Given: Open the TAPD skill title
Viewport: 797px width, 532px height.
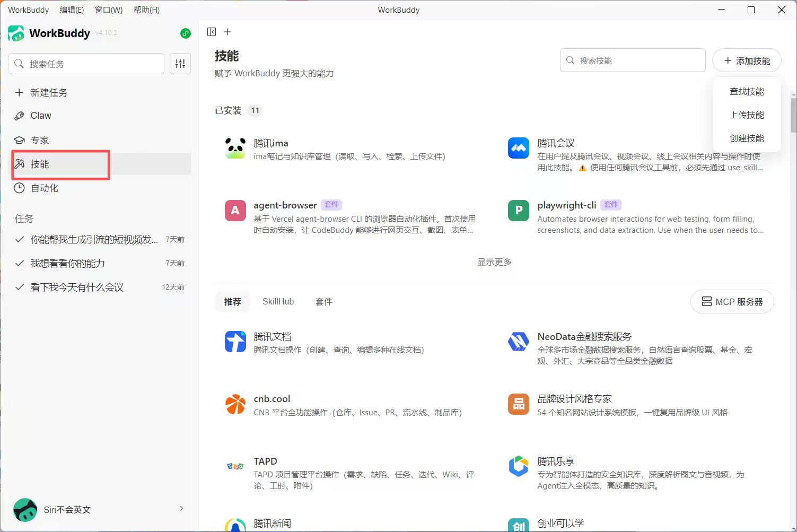Looking at the screenshot, I should pyautogui.click(x=266, y=461).
